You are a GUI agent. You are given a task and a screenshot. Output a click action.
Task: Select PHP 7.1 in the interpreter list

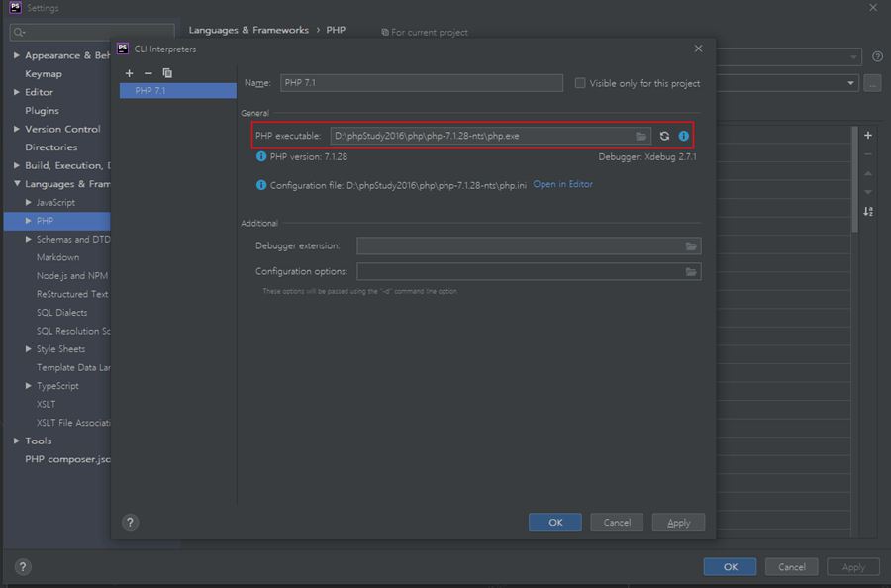(x=150, y=91)
